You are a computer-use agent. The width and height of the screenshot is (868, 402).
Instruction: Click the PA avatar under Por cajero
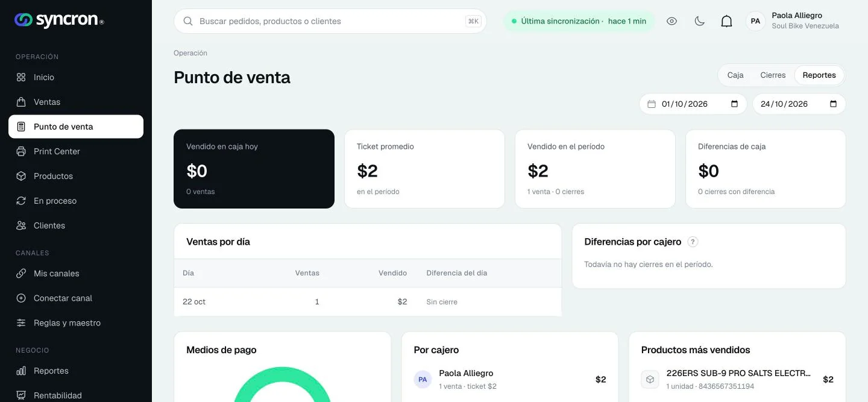pos(423,379)
